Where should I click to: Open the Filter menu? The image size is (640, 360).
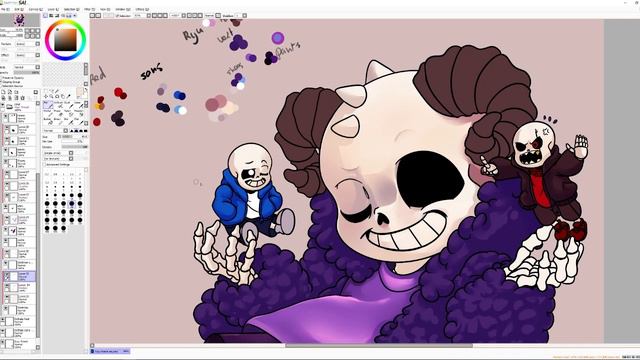click(89, 9)
